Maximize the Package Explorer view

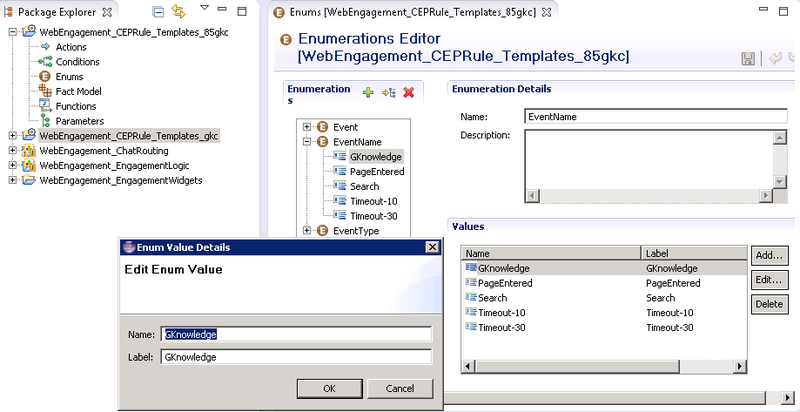(242, 11)
